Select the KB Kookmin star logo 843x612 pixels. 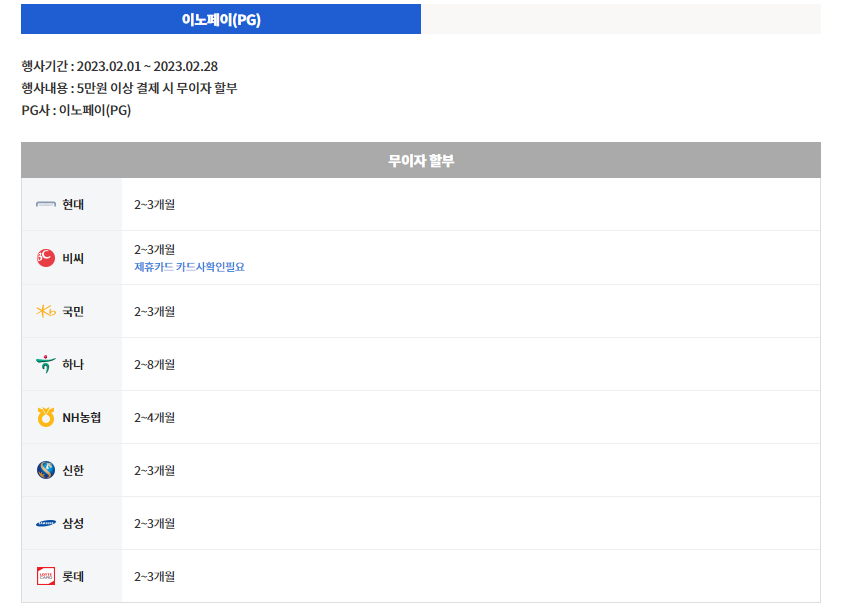click(x=46, y=311)
